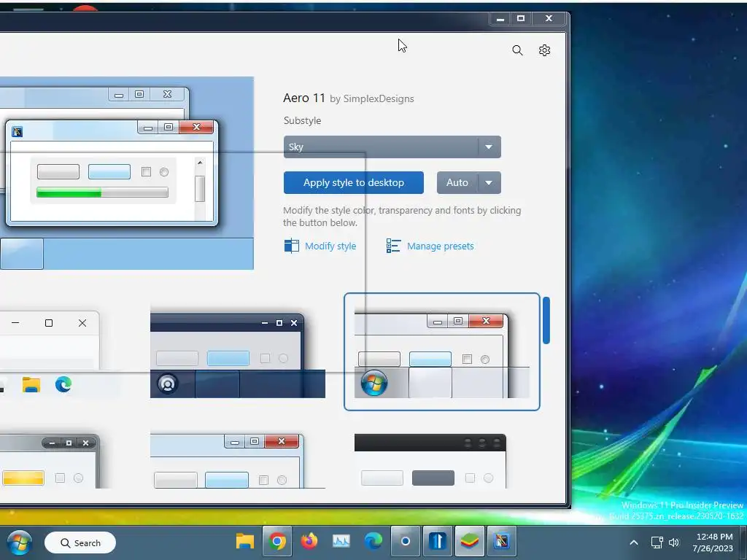Open File Explorer from the taskbar

pos(245,542)
